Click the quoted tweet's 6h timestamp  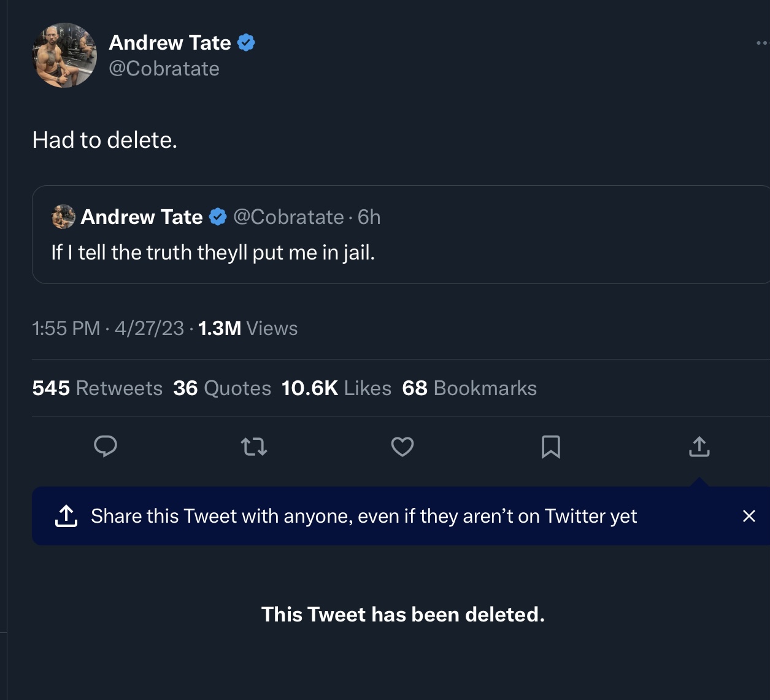pyautogui.click(x=369, y=217)
